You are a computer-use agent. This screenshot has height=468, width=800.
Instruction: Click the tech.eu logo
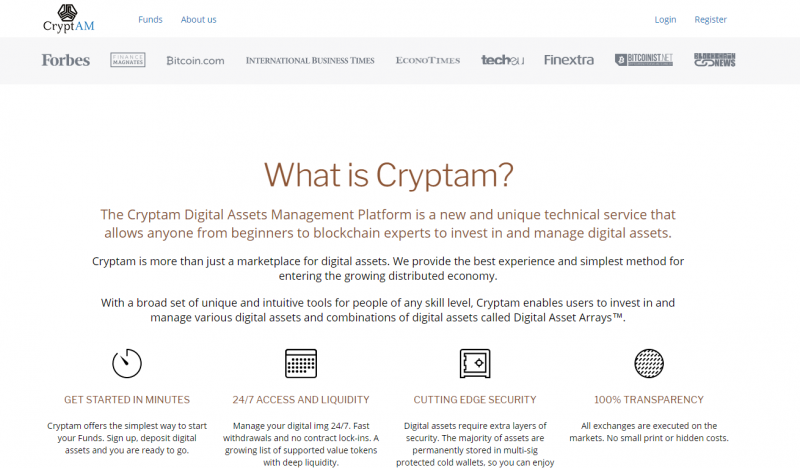[502, 60]
